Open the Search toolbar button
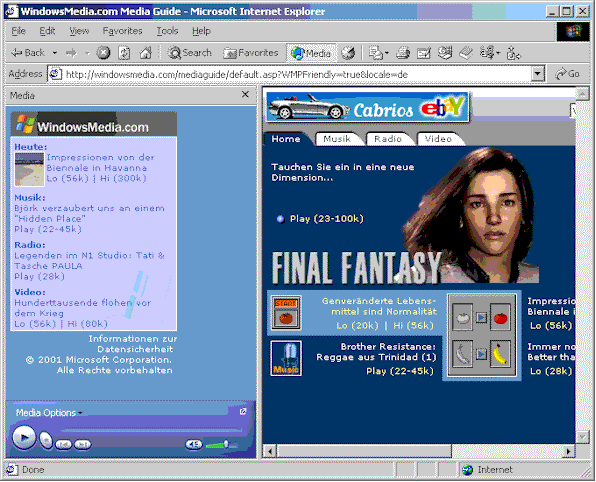The height and width of the screenshot is (482, 596). coord(190,53)
